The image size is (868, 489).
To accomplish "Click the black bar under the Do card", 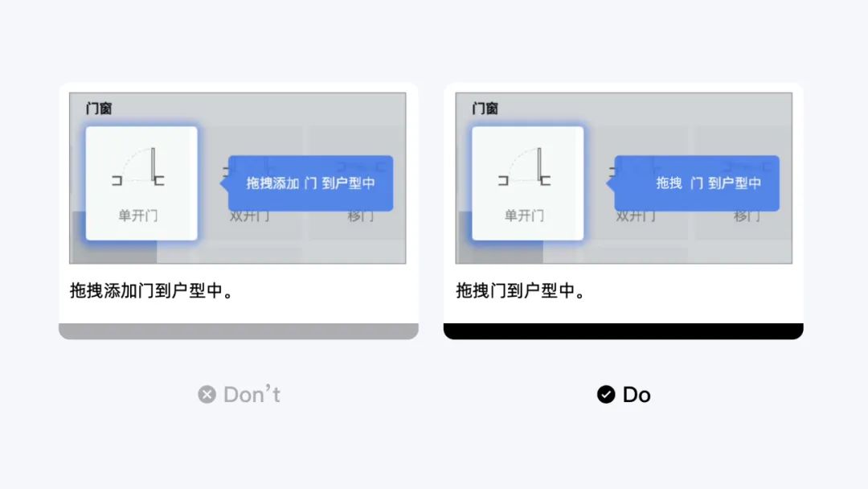I will [x=624, y=331].
